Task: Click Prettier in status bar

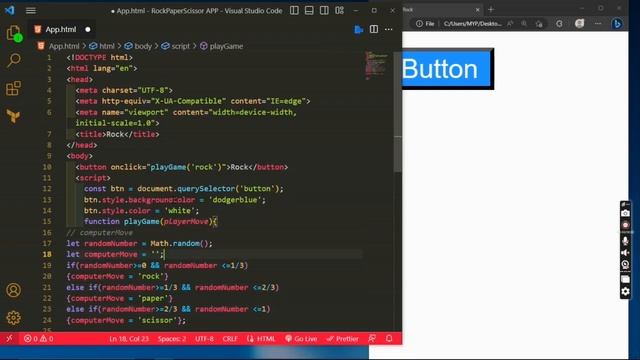Action: (342, 338)
